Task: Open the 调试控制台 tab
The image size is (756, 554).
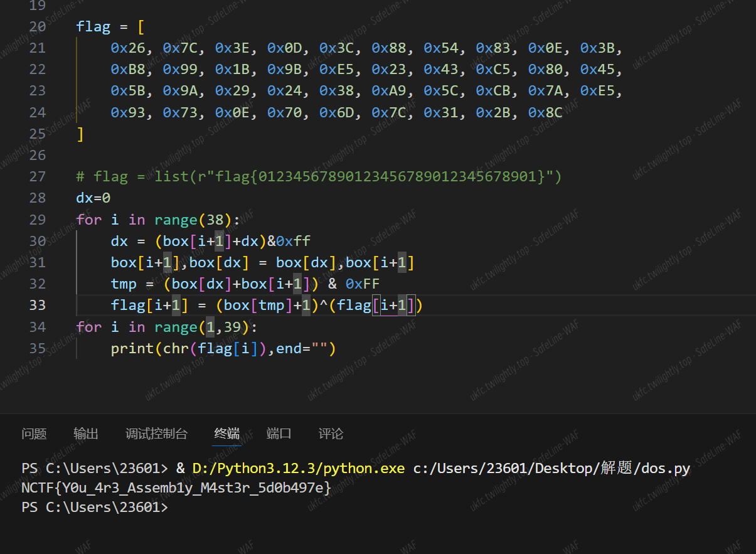Action: 156,434
